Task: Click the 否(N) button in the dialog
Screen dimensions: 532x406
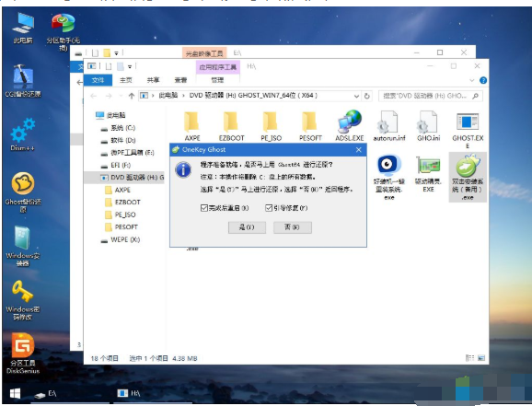Action: [x=292, y=227]
